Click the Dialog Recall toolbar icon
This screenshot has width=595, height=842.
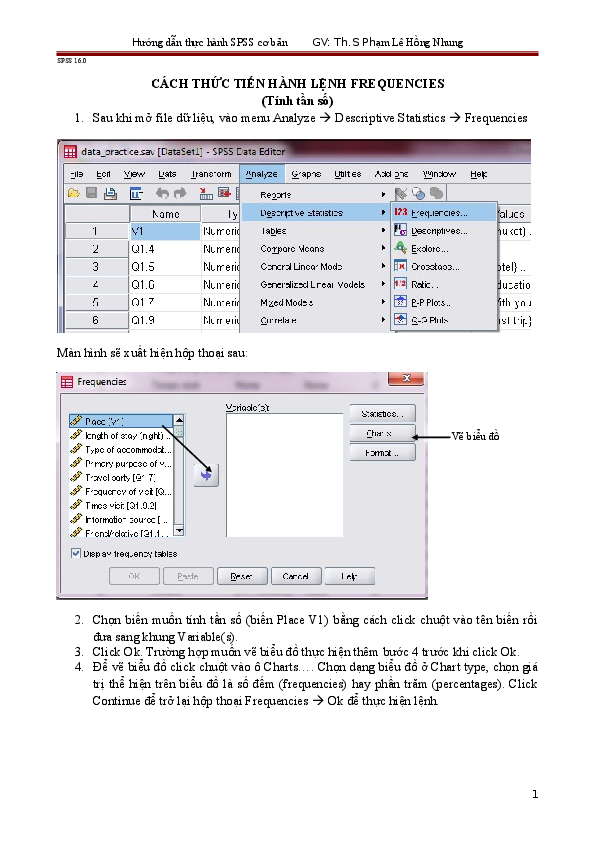(136, 193)
